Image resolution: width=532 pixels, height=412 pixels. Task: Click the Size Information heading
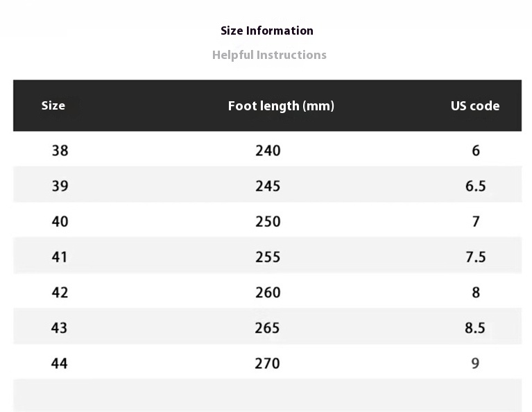(266, 31)
